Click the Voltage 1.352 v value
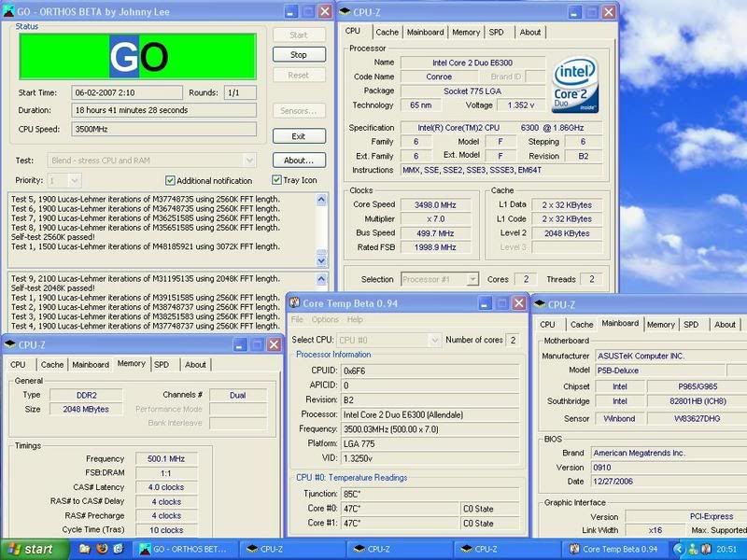This screenshot has height=560, width=747. (x=521, y=105)
